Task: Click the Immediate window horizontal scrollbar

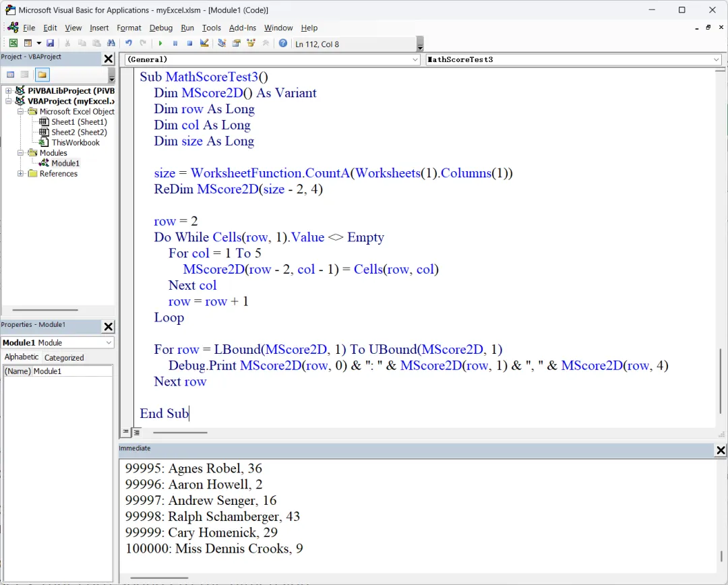Action: (x=159, y=578)
